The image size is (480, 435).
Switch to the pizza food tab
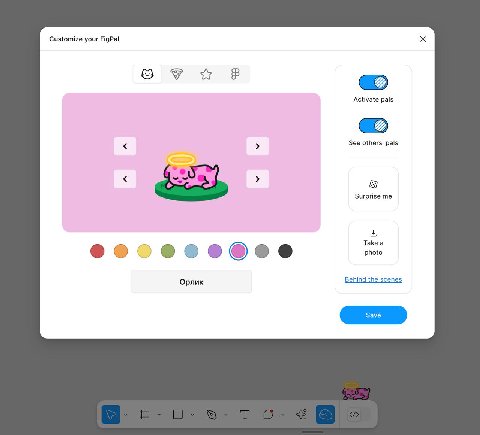click(176, 74)
